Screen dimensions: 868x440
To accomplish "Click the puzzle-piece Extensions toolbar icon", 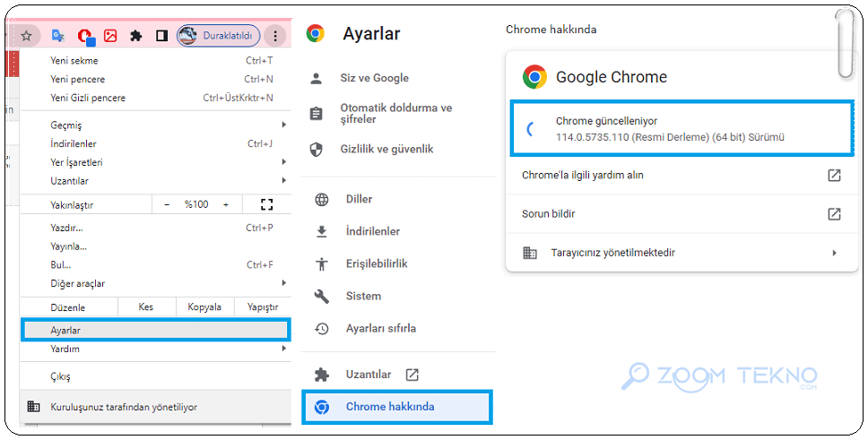I will click(x=136, y=36).
